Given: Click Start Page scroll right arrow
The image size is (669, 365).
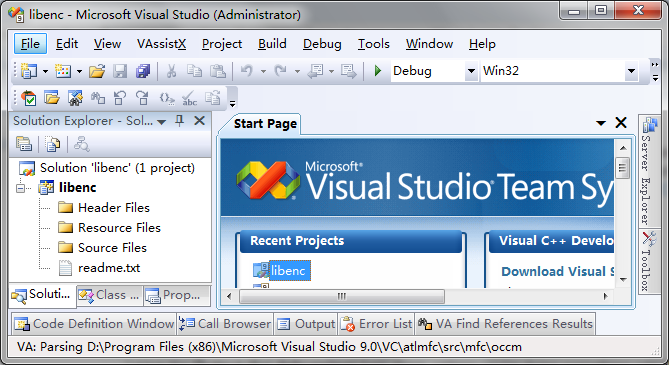Looking at the screenshot, I should coord(605,296).
